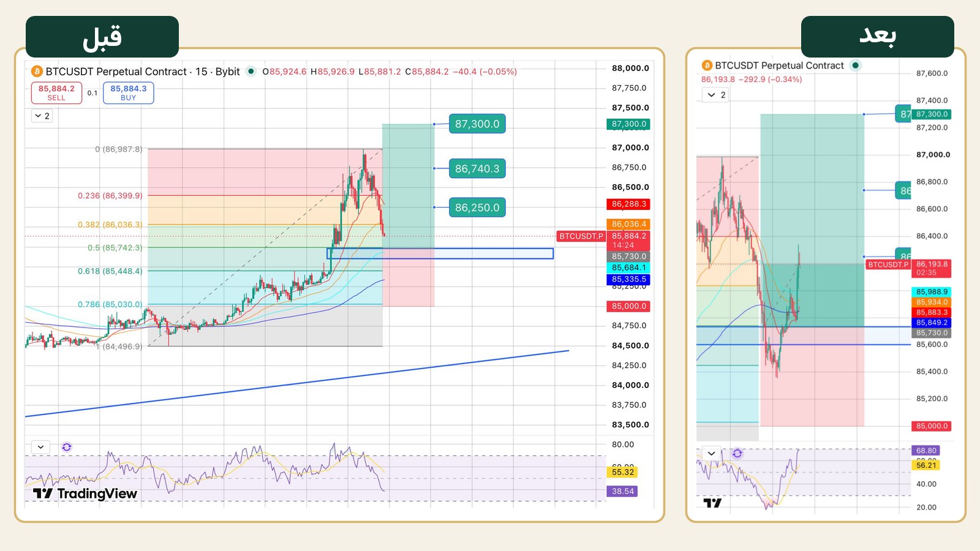Click the purple circular-arrows icon in the left RSI pane
Viewport: 980px width, 551px height.
[x=67, y=447]
